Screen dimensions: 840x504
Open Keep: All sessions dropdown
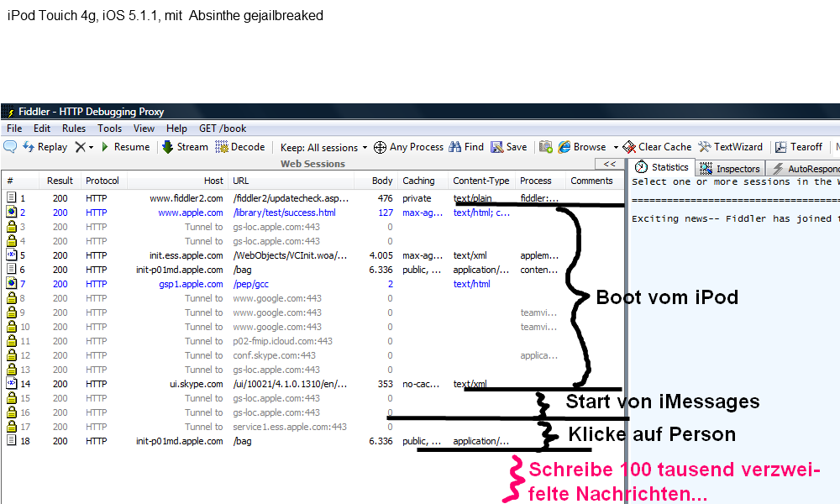(x=323, y=147)
